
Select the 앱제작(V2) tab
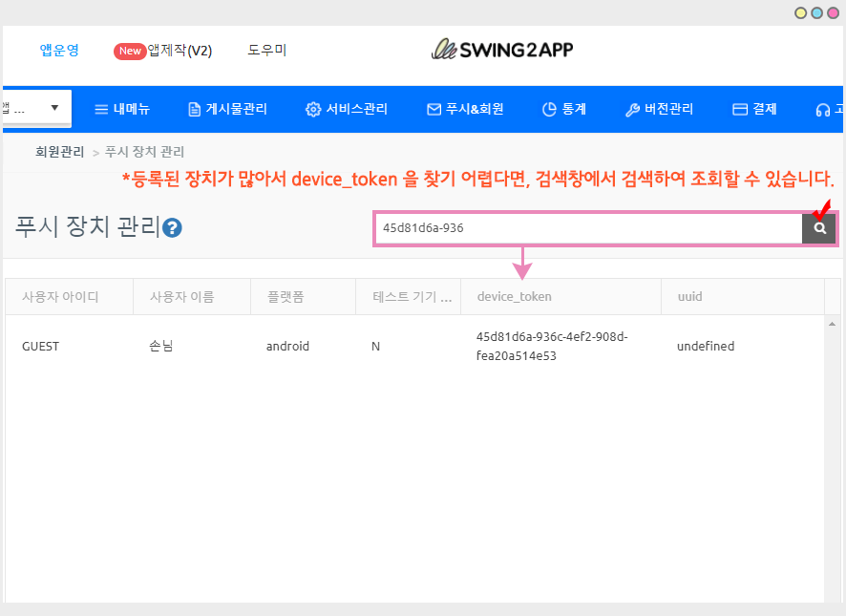click(x=163, y=51)
